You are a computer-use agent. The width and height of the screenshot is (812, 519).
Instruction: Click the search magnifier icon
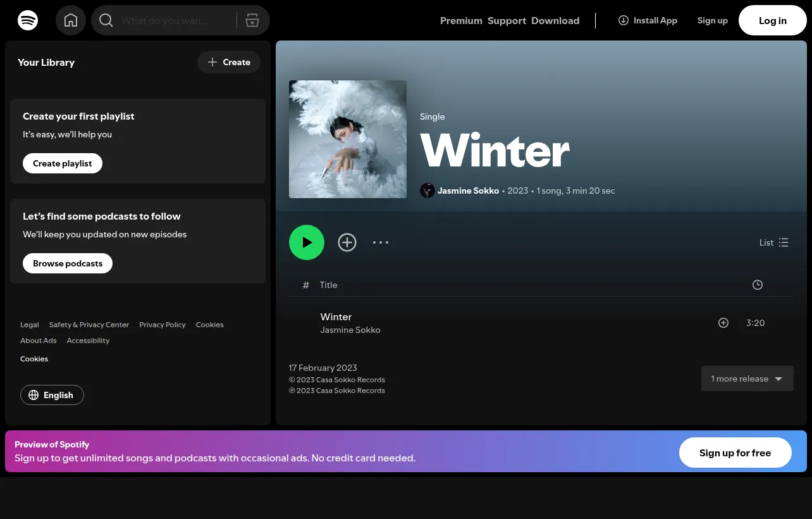(x=106, y=20)
